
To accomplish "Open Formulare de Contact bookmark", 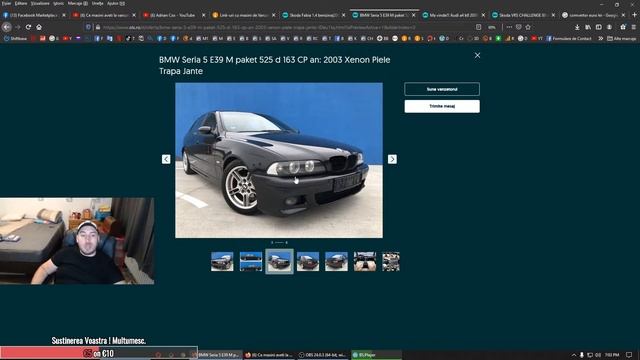I will coord(569,38).
